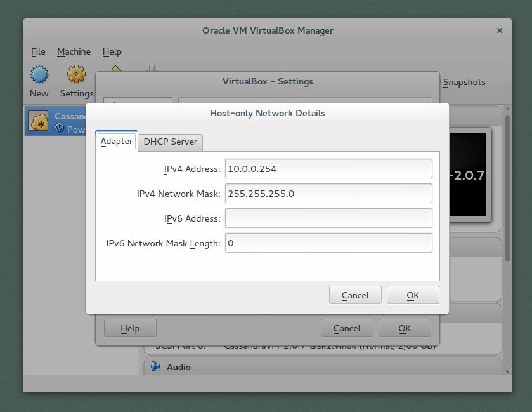The width and height of the screenshot is (532, 412).
Task: Open the Help menu in menu bar
Action: pyautogui.click(x=112, y=51)
